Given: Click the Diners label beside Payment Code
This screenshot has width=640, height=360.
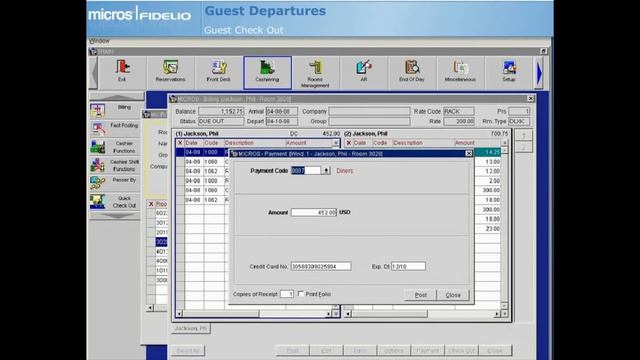Looking at the screenshot, I should coord(344,171).
